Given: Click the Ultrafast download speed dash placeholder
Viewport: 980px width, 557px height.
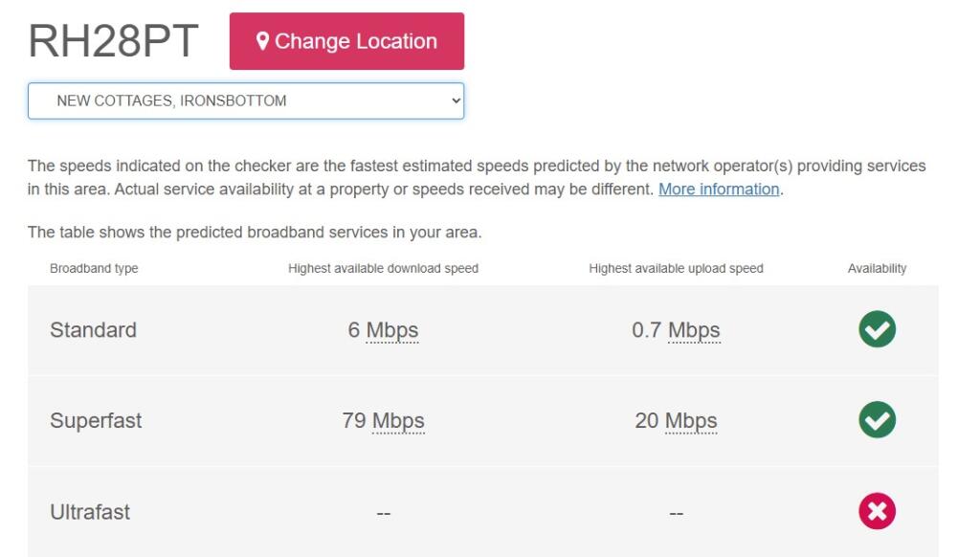Looking at the screenshot, I should (x=383, y=514).
